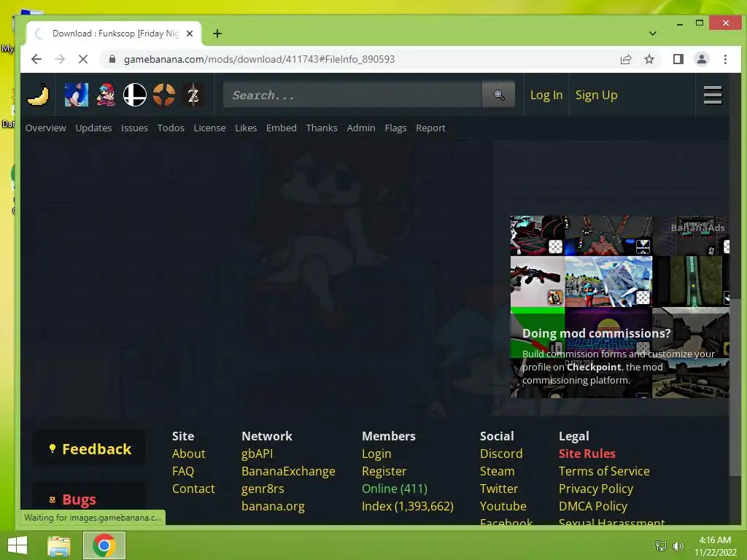Image resolution: width=747 pixels, height=560 pixels.
Task: Click the Bugs button
Action: click(89, 499)
